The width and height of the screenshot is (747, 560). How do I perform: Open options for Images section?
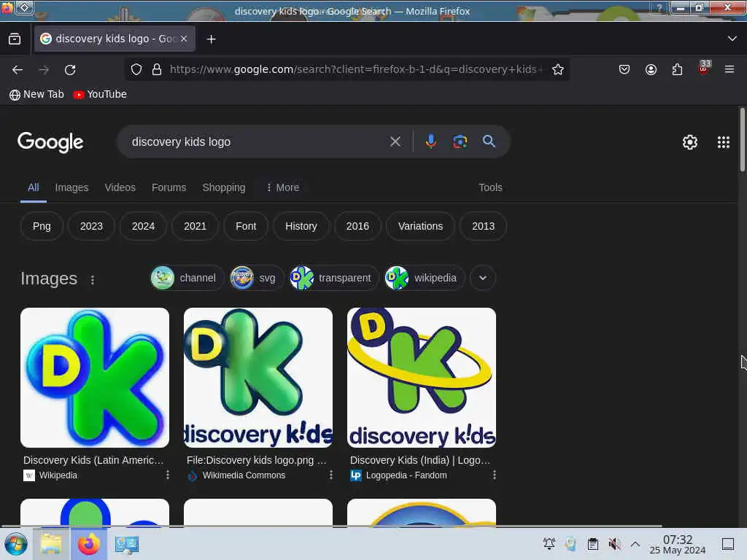click(x=93, y=279)
